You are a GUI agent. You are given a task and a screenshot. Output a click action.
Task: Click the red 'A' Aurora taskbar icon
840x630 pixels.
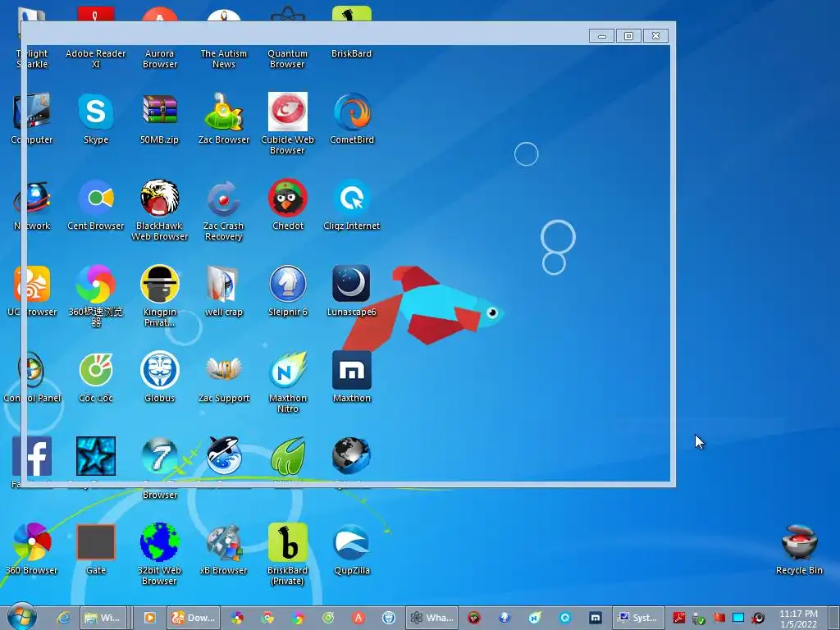tap(358, 618)
